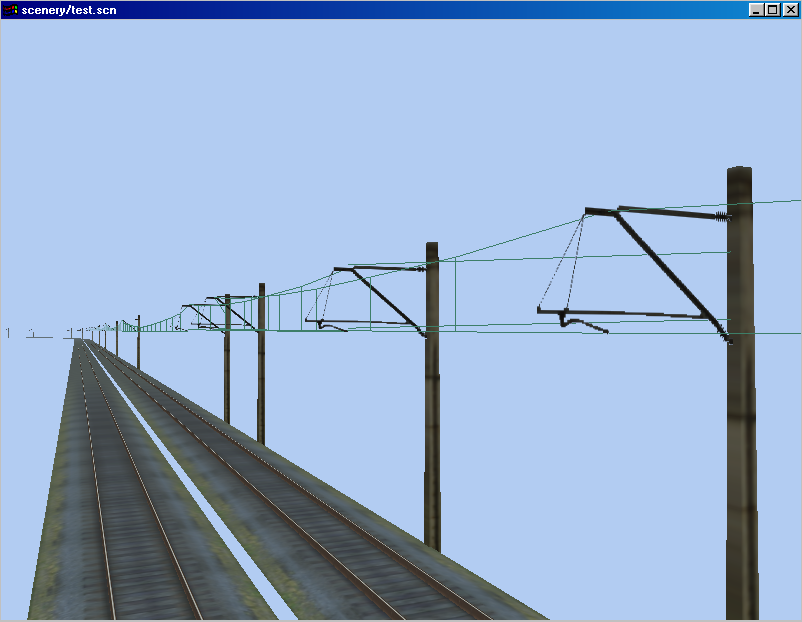
Task: Click the nearest catenary pole on the right
Action: 740,450
